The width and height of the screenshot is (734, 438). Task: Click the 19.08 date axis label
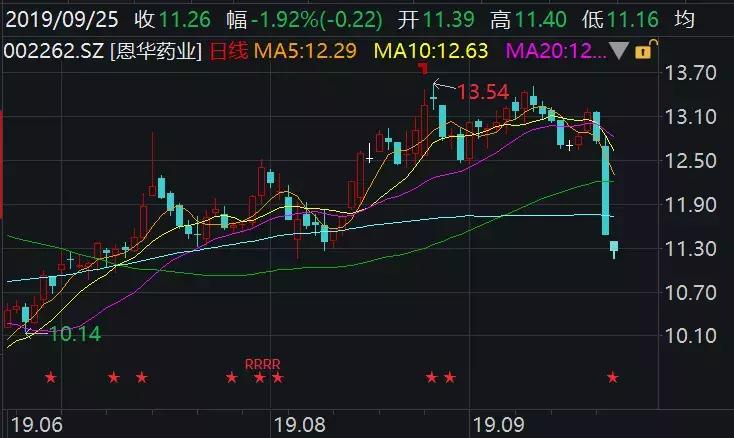300,425
